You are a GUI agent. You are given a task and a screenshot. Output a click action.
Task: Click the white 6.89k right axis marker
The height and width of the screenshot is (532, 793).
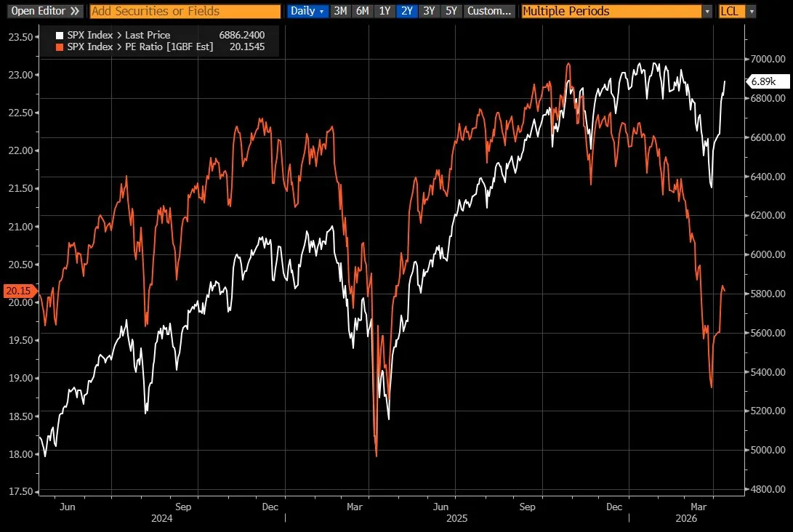[x=768, y=81]
